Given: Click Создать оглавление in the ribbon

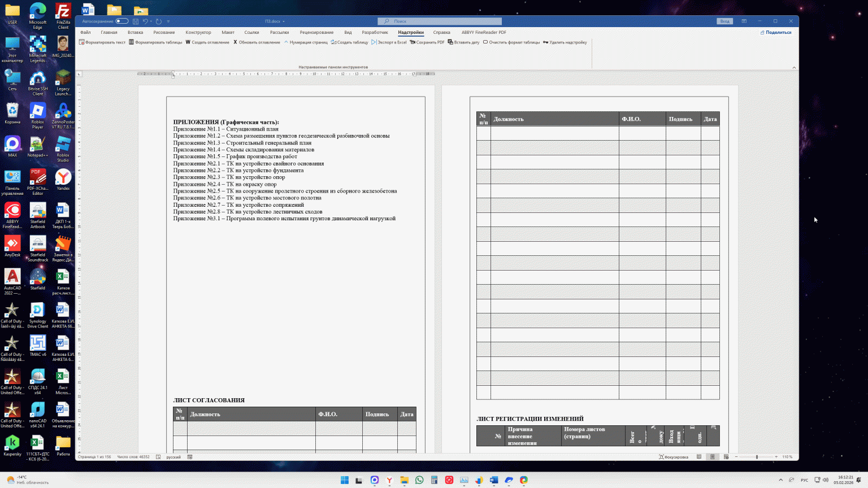Looking at the screenshot, I should point(207,42).
